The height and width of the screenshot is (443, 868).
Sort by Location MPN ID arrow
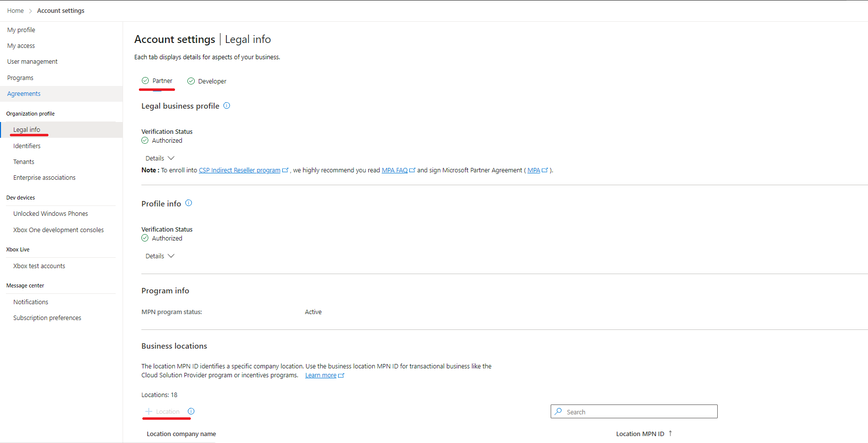click(670, 433)
